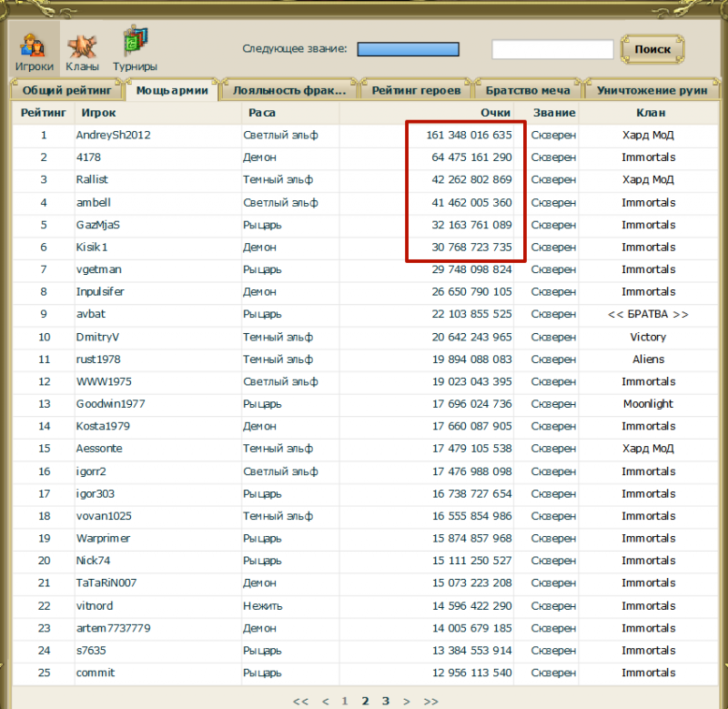
Task: Open the Турниры tournaments section icon
Action: coord(135,49)
